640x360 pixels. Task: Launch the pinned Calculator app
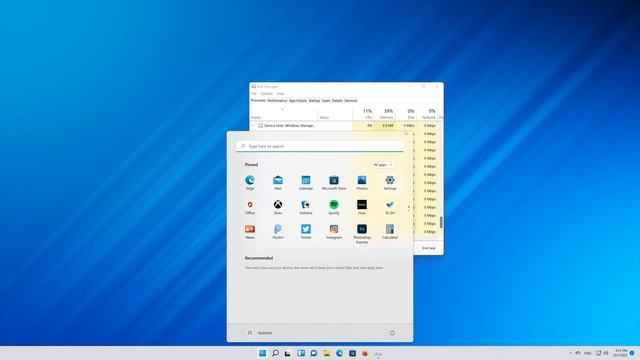(x=390, y=231)
